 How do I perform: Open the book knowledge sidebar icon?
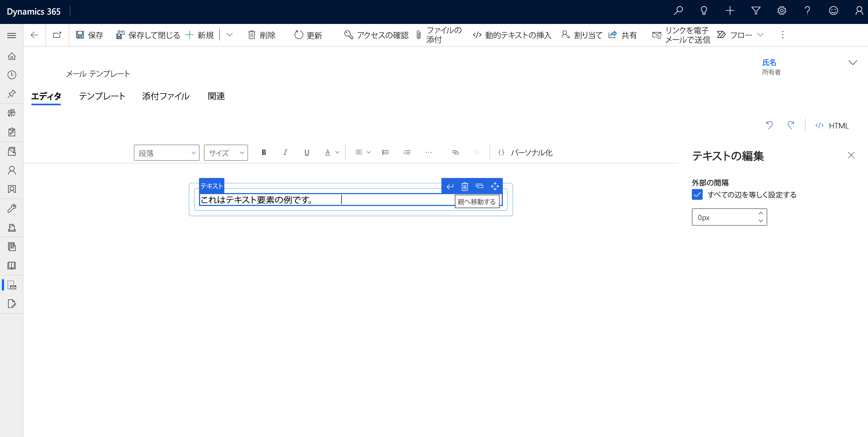(x=12, y=265)
